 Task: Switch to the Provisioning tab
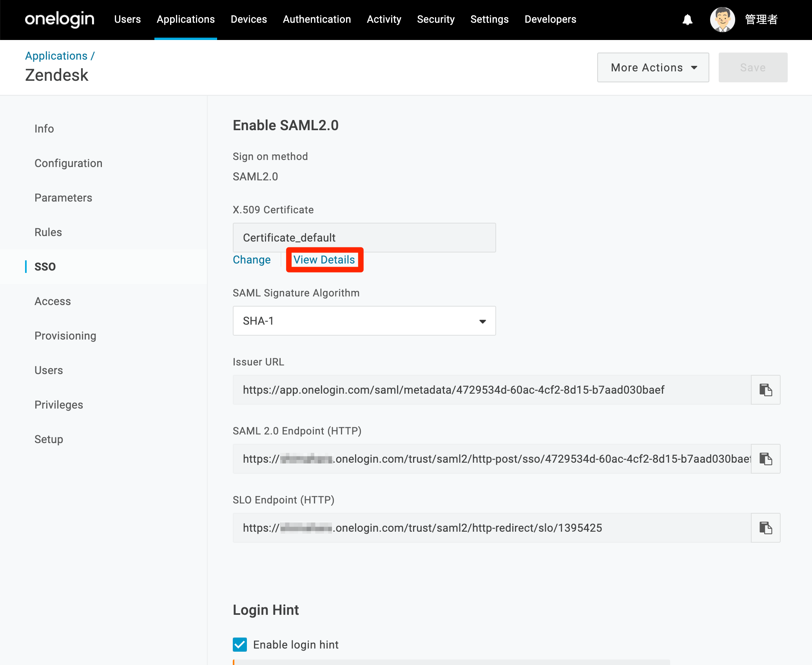pyautogui.click(x=65, y=336)
